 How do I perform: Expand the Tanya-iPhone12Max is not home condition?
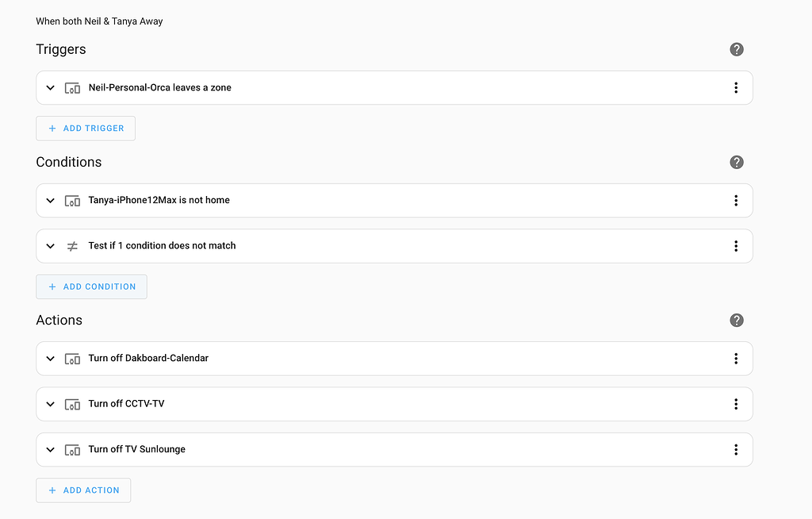(x=50, y=200)
